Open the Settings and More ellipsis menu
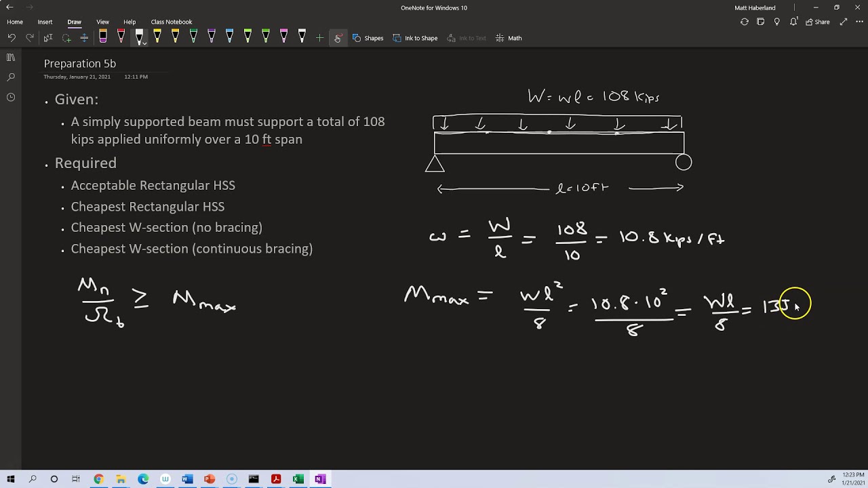 [x=859, y=22]
